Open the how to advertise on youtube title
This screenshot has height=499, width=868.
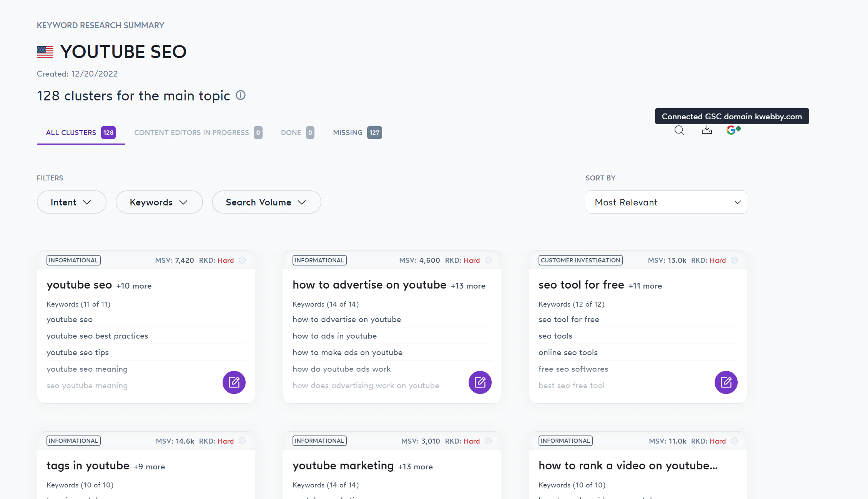pyautogui.click(x=369, y=285)
